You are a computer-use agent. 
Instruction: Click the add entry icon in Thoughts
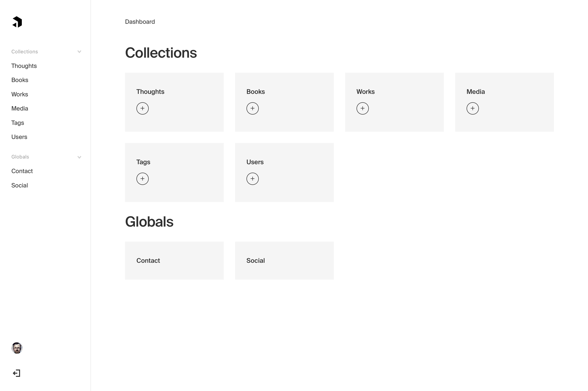[142, 108]
